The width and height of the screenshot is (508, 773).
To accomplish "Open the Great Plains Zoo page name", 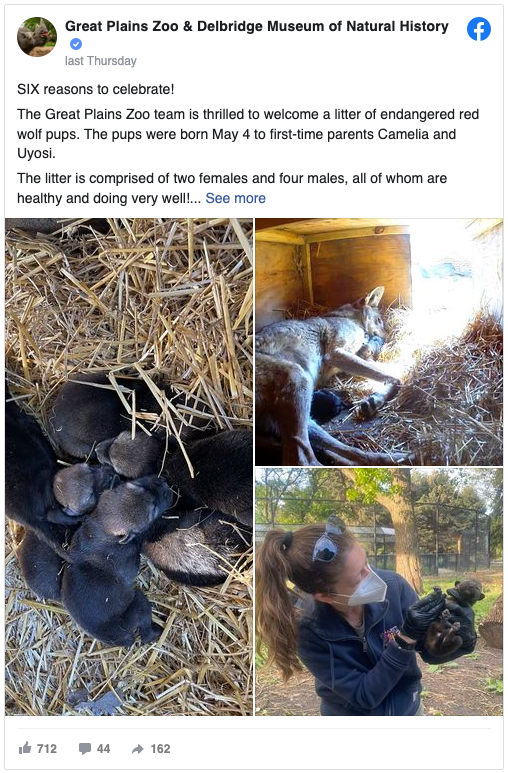I will (x=256, y=26).
